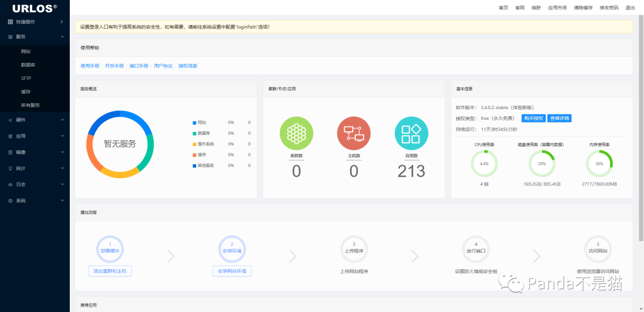Screen dimensions: 644x312
Task: Open the 开发手册 link
Action: [x=114, y=66]
